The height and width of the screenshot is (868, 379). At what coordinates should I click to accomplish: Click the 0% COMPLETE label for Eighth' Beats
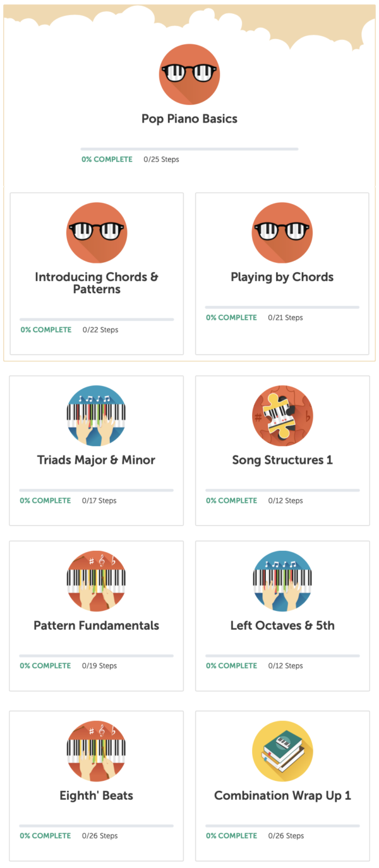(x=45, y=835)
